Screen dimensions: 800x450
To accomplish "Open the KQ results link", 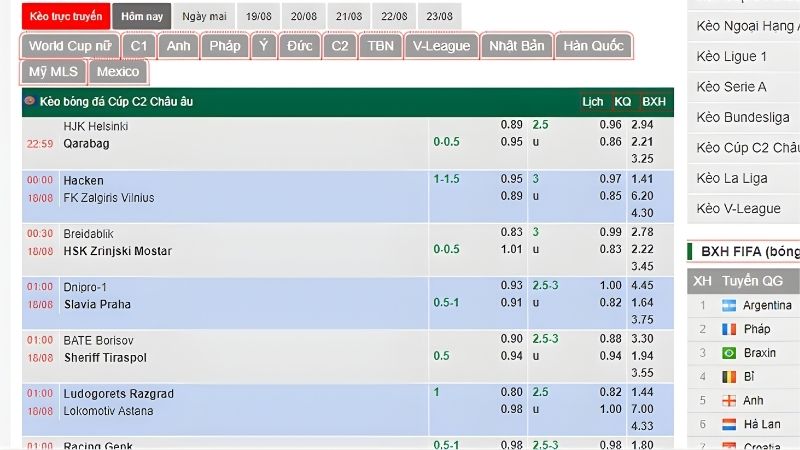I will [x=622, y=102].
